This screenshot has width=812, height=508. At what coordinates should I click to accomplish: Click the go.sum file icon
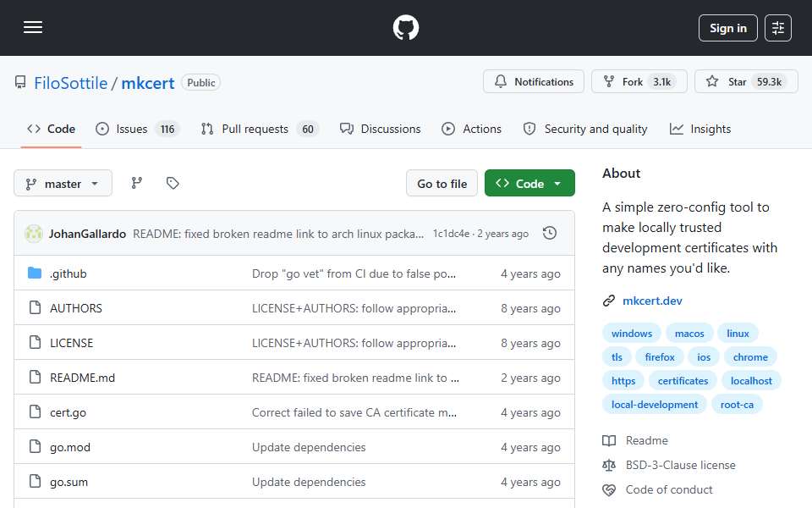pyautogui.click(x=35, y=482)
